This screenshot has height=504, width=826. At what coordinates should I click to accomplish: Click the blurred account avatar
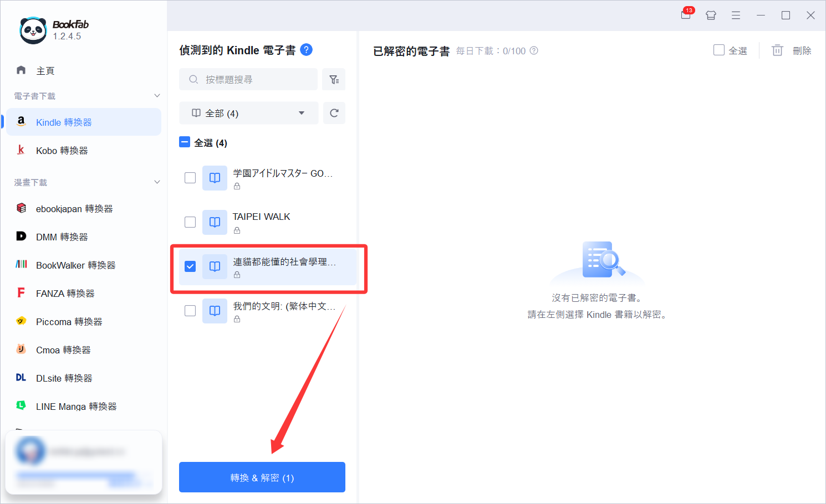coord(30,451)
